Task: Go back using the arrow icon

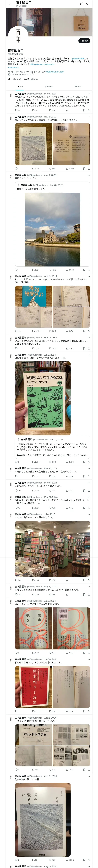Action: click(9, 4)
